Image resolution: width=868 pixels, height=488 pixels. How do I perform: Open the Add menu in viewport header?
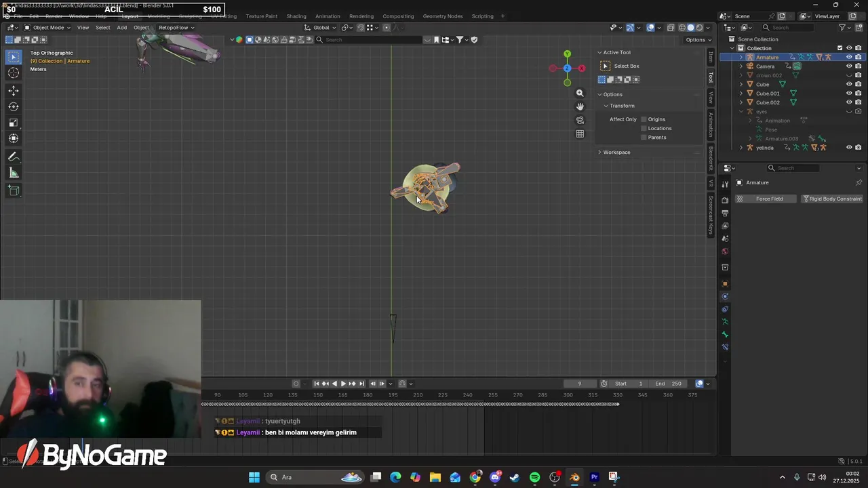point(121,28)
